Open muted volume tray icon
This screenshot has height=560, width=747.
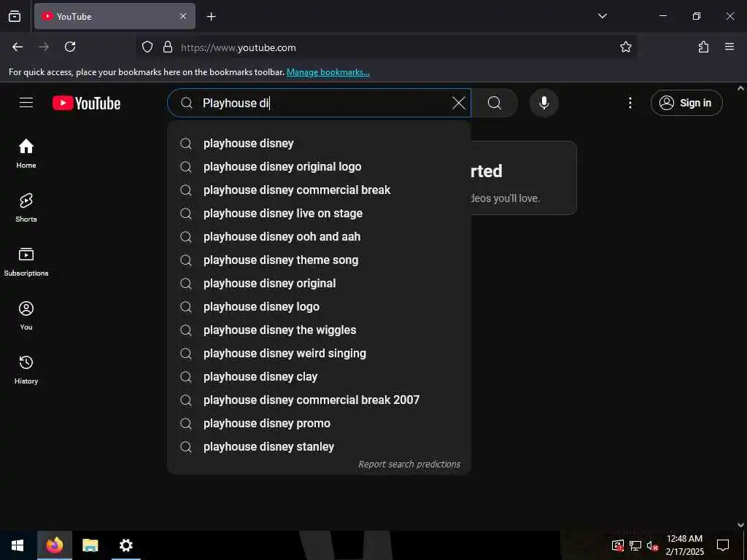652,545
